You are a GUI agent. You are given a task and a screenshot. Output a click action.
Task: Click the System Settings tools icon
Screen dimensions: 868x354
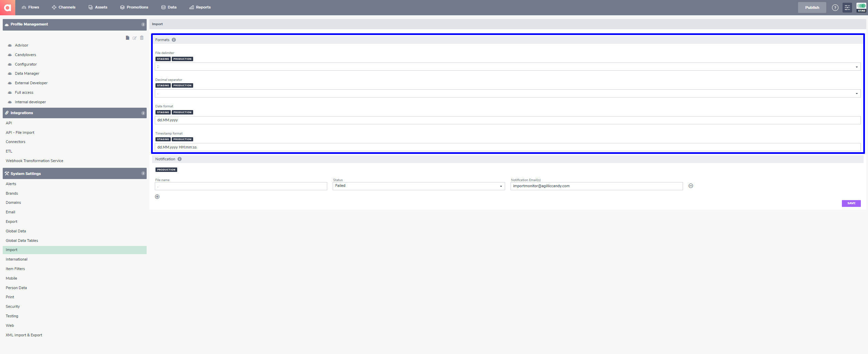7,173
